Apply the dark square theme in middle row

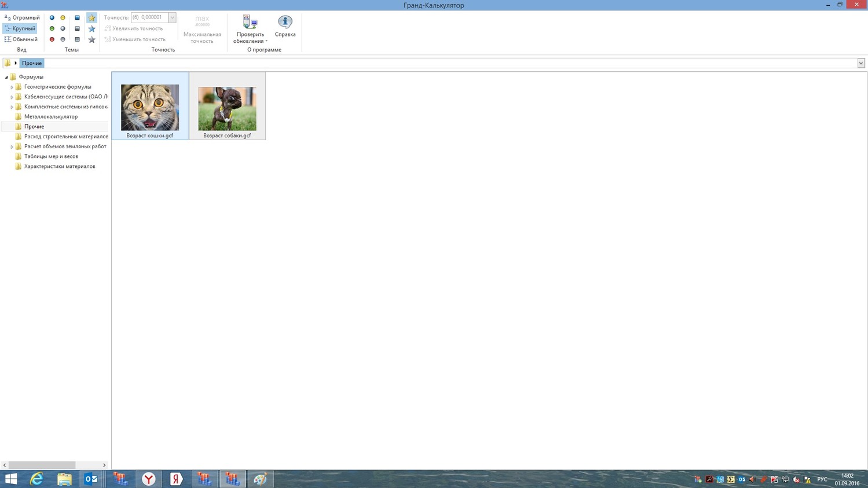(x=77, y=28)
